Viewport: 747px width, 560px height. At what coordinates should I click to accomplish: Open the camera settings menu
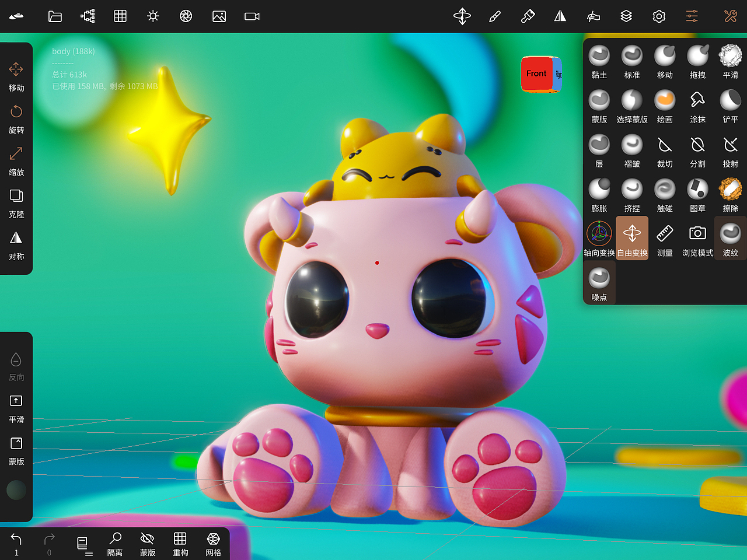[x=252, y=16]
